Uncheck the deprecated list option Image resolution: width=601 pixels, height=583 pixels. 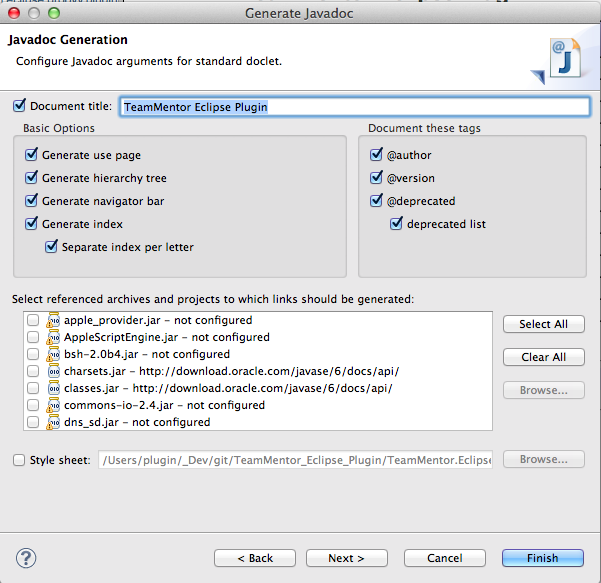(397, 224)
